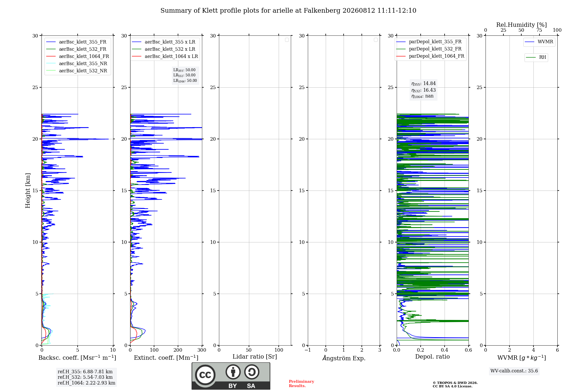Click the ref.H_532: 5.54-7.03 km text
The width and height of the screenshot is (577, 392).
85,377
